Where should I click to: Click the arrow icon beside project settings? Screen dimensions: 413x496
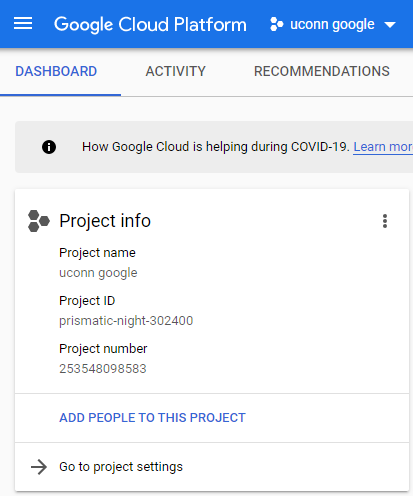(x=39, y=467)
